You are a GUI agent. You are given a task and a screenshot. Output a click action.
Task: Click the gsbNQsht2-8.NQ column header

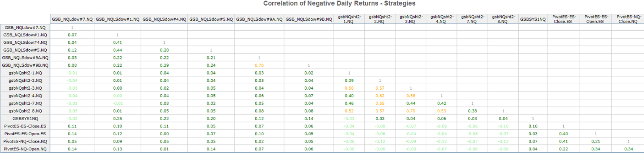(503, 19)
